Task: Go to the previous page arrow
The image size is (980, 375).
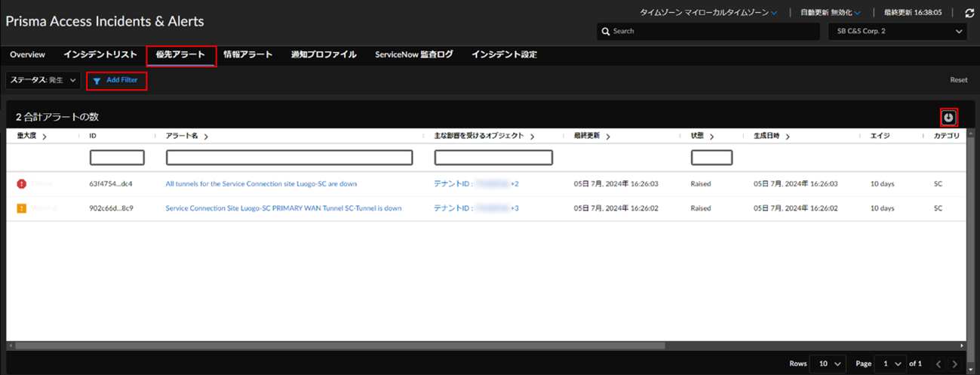Action: coord(939,364)
